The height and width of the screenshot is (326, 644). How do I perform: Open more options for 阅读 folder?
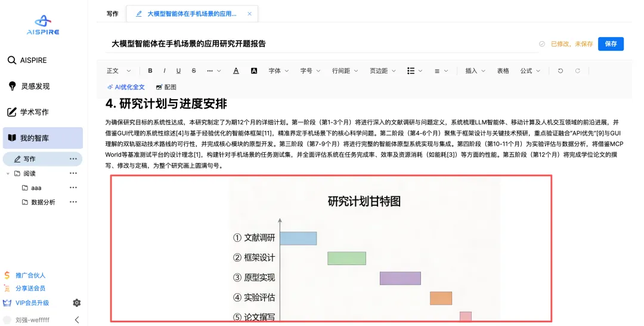click(73, 173)
